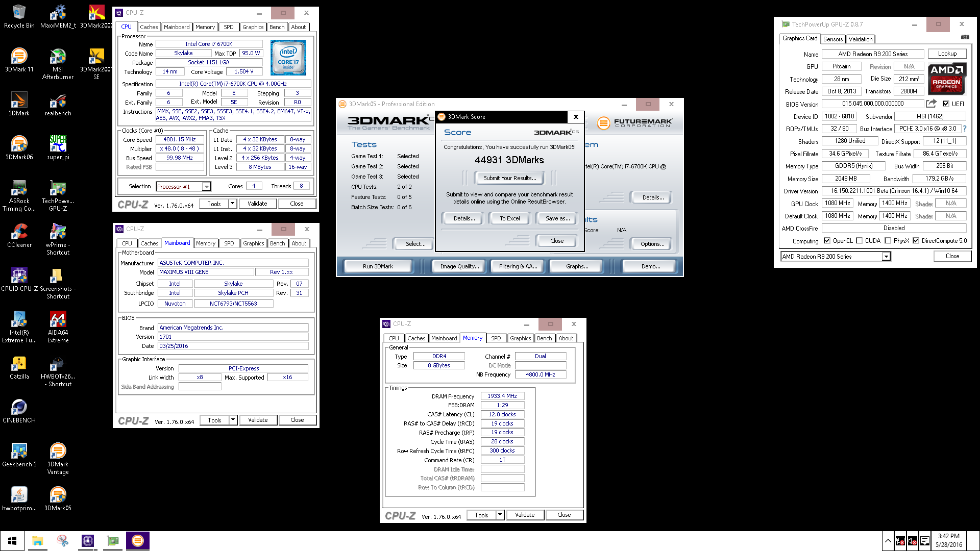Click Lookup button in GPU-Z
This screenshot has height=551, width=980.
pyautogui.click(x=947, y=54)
